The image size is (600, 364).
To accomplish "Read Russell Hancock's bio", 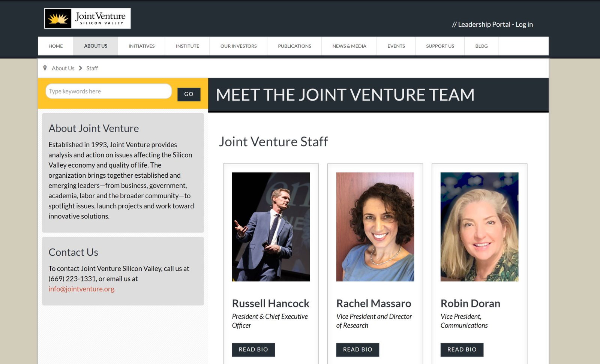I will [253, 350].
